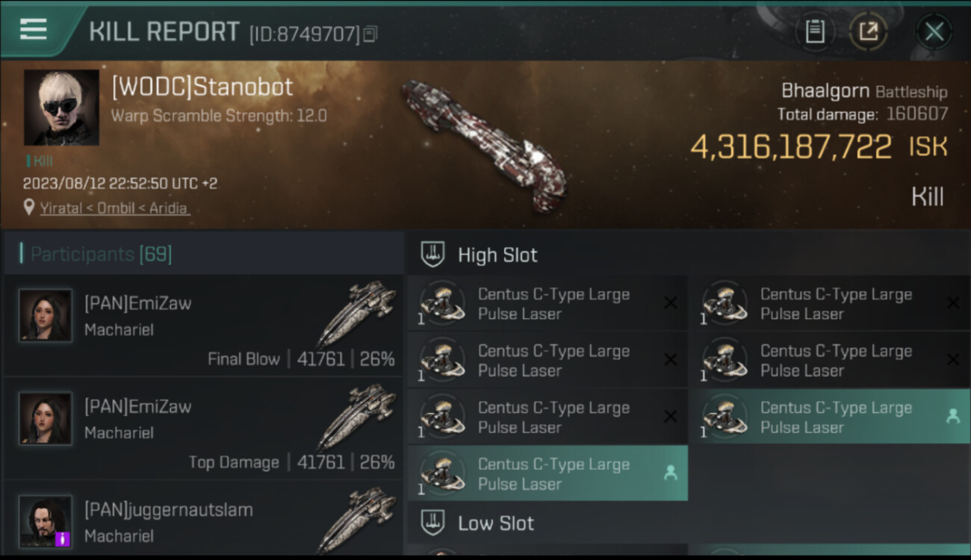Select the High Slot section icon
The width and height of the screenshot is (971, 560).
coord(433,255)
